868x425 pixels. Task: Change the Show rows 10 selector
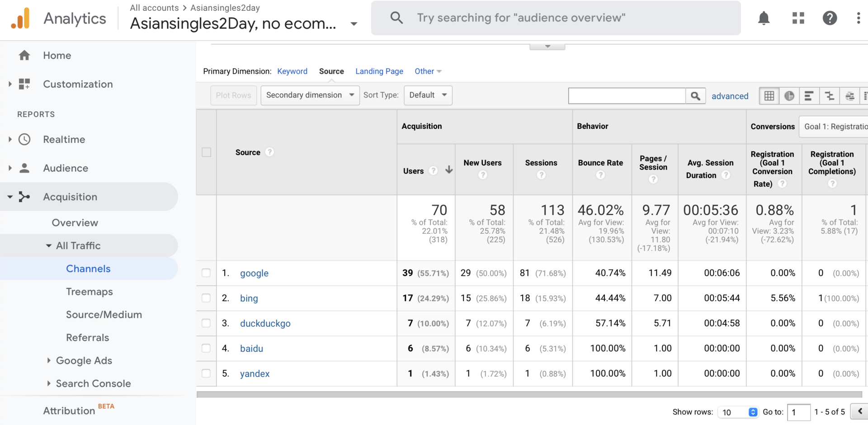point(738,412)
